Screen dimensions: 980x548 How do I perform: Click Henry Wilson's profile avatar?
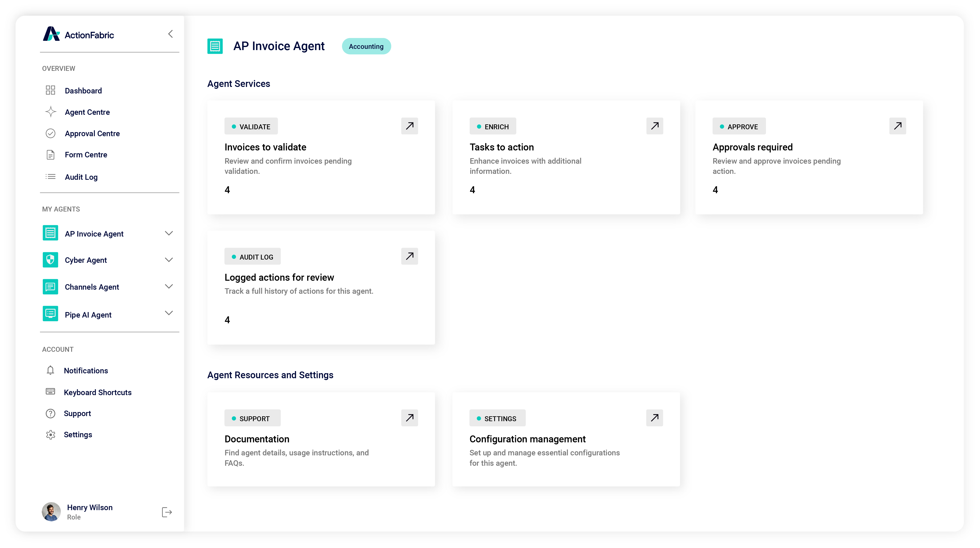(51, 512)
